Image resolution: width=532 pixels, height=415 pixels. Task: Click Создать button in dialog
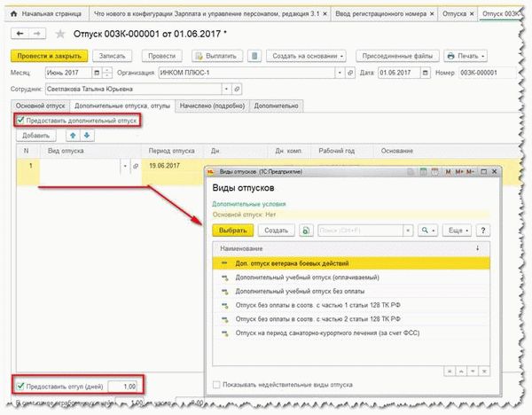pos(276,231)
